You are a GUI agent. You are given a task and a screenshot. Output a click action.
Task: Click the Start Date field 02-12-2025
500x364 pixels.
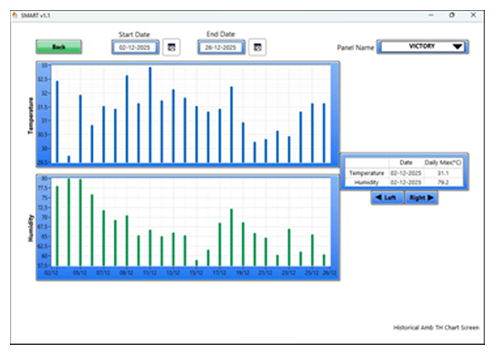(135, 47)
